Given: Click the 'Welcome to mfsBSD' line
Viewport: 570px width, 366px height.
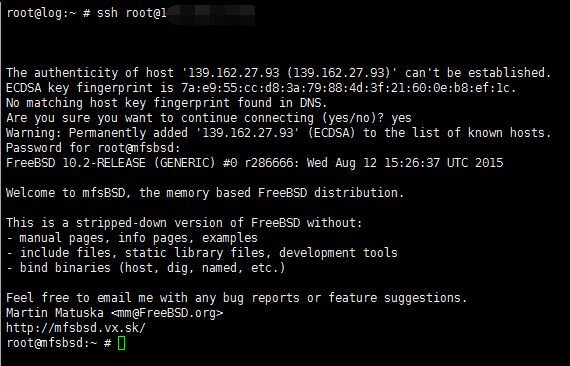Looking at the screenshot, I should [205, 193].
